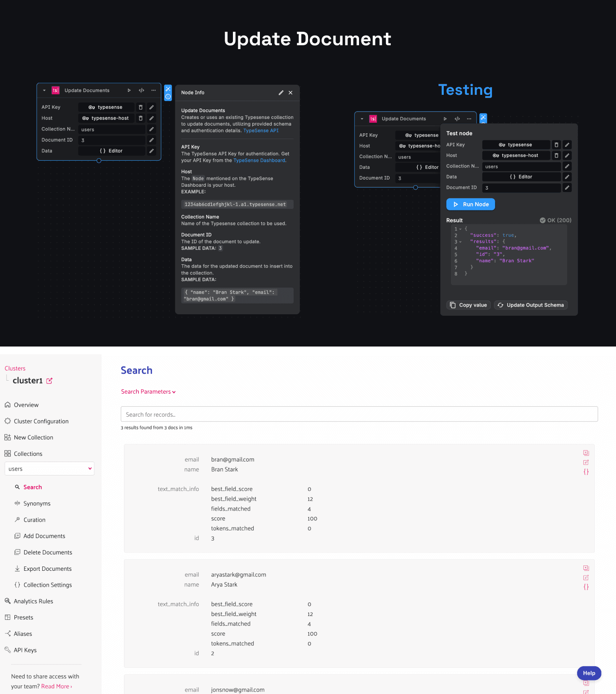Edit API Key in Test node panel
Screen dimensions: 616x694
point(567,145)
